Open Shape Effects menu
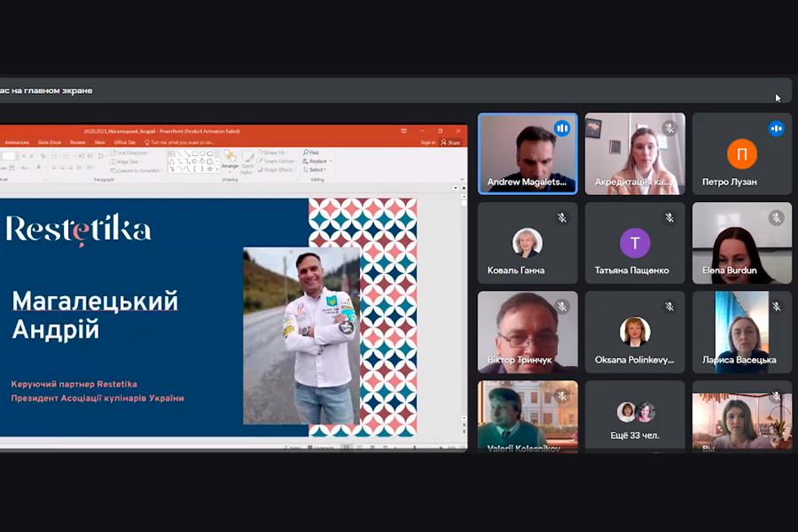This screenshot has height=532, width=798. pos(278,170)
